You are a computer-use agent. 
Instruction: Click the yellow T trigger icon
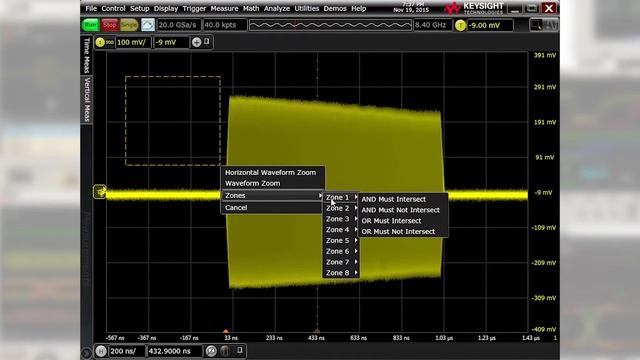pos(460,25)
